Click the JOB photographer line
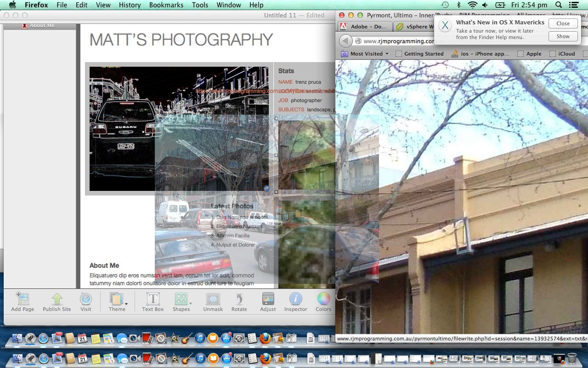Image resolution: width=588 pixels, height=368 pixels. 300,100
